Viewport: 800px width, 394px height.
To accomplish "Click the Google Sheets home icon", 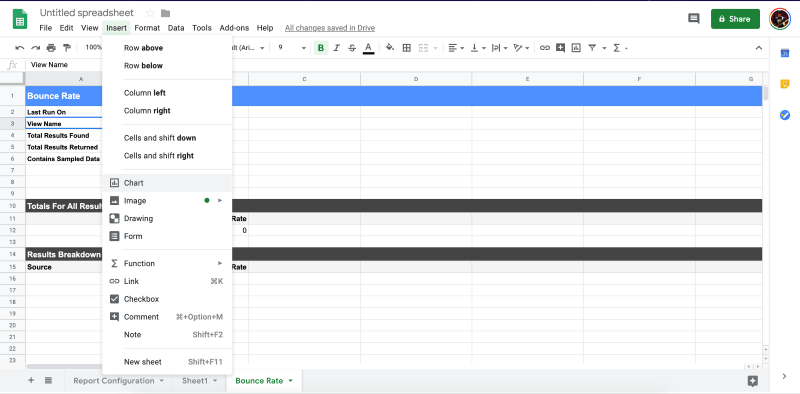I will point(20,19).
